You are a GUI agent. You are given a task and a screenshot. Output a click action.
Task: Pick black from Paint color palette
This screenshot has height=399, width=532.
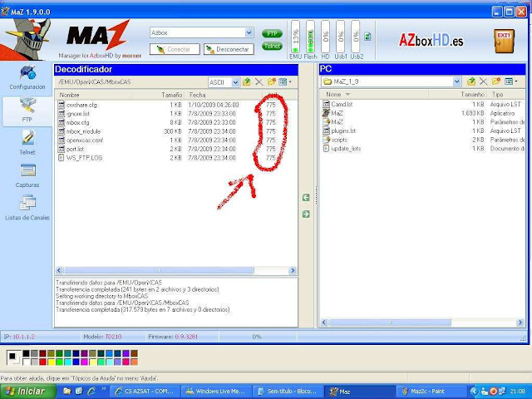tap(26, 353)
